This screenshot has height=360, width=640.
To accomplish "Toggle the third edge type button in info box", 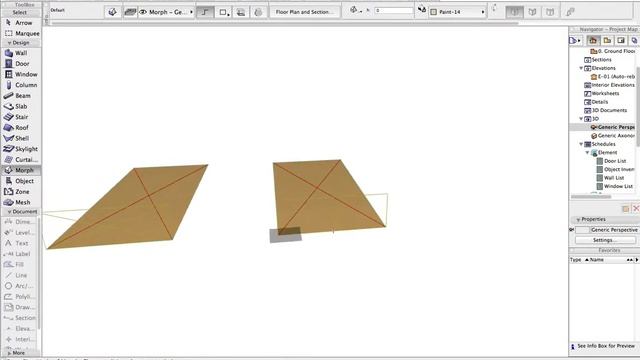I will (550, 12).
